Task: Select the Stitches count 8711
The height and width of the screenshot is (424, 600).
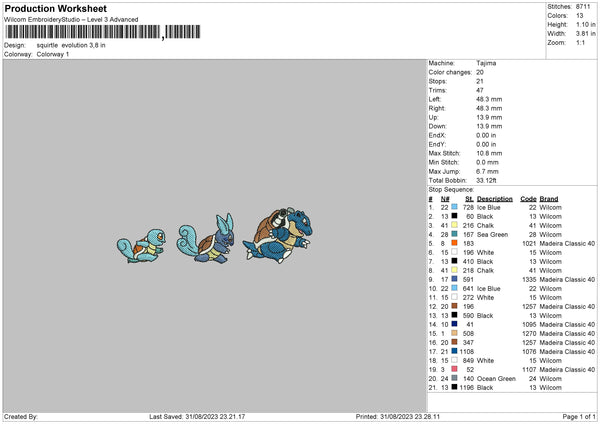Action: pos(583,7)
